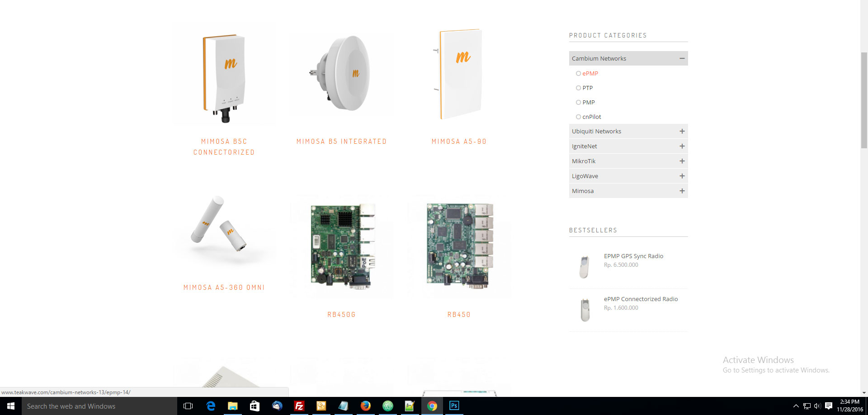Open the IgniteNet category item

pyautogui.click(x=584, y=146)
